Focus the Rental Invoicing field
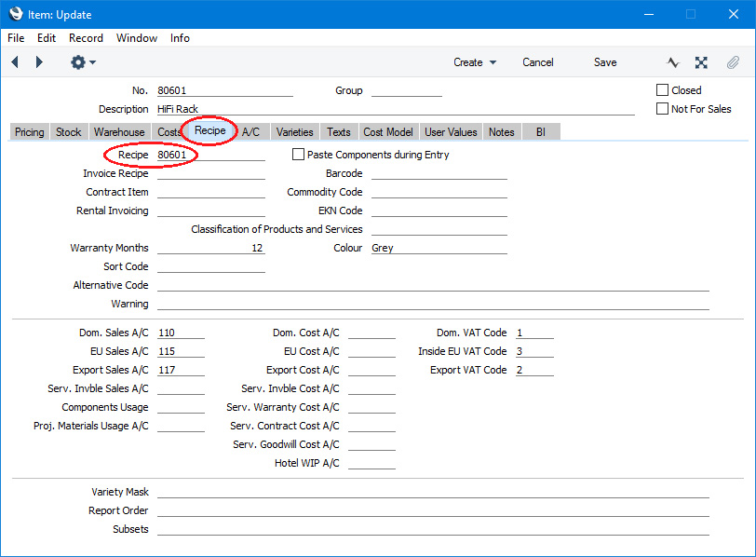 pos(211,211)
